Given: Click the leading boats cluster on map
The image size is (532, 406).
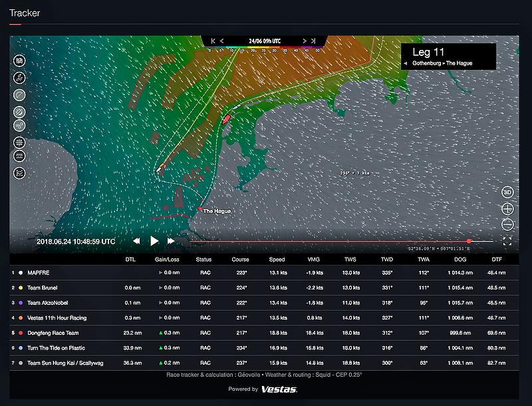Looking at the screenshot, I should [x=160, y=167].
